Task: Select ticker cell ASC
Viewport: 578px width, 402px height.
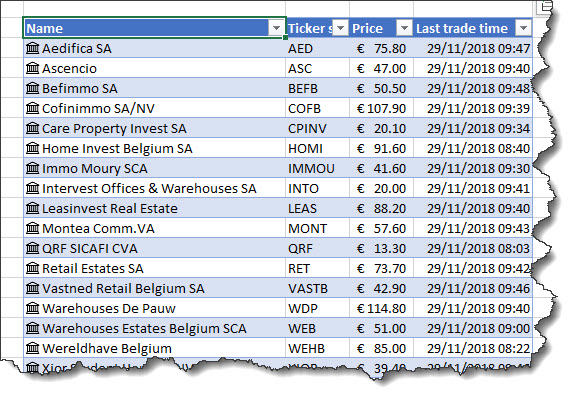Action: tap(317, 68)
